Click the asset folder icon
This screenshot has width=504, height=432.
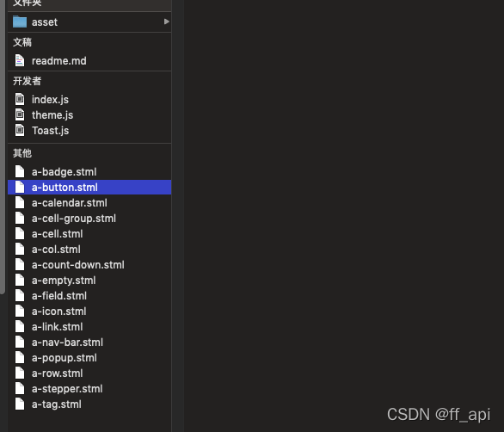[x=20, y=22]
